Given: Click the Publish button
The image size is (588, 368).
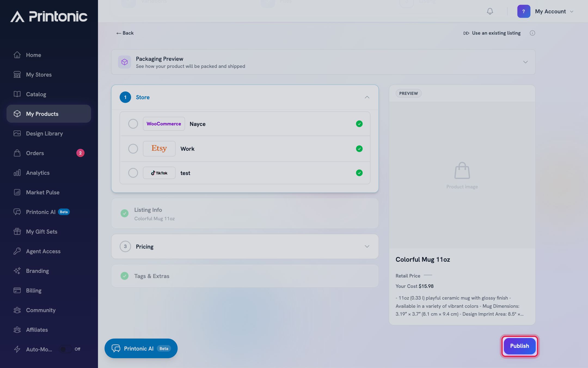Looking at the screenshot, I should click(520, 346).
